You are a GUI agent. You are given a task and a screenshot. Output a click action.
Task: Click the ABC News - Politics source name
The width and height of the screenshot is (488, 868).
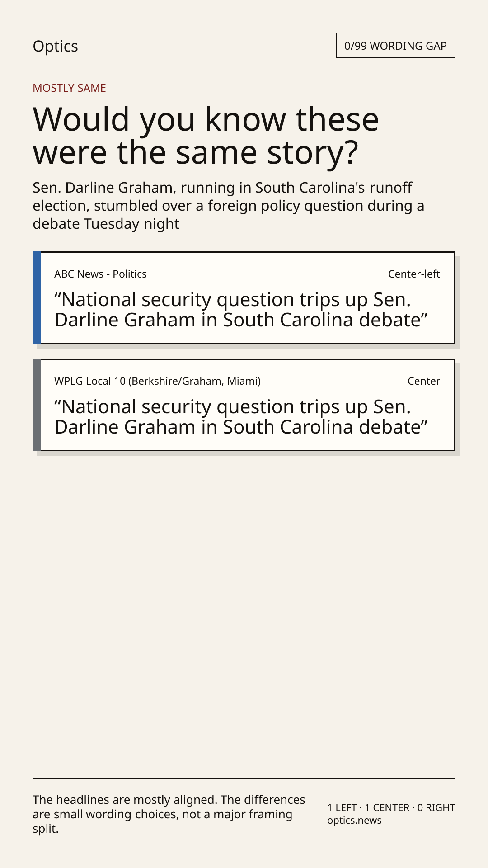100,274
